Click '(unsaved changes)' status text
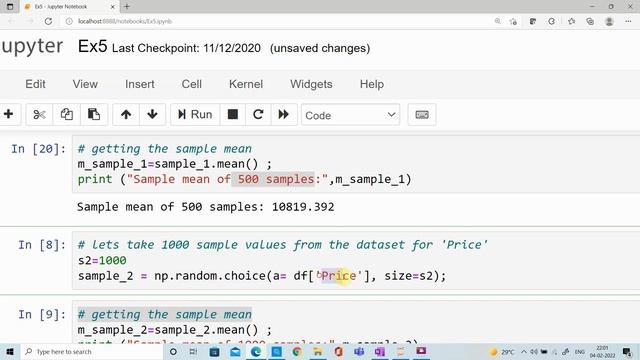 point(320,48)
